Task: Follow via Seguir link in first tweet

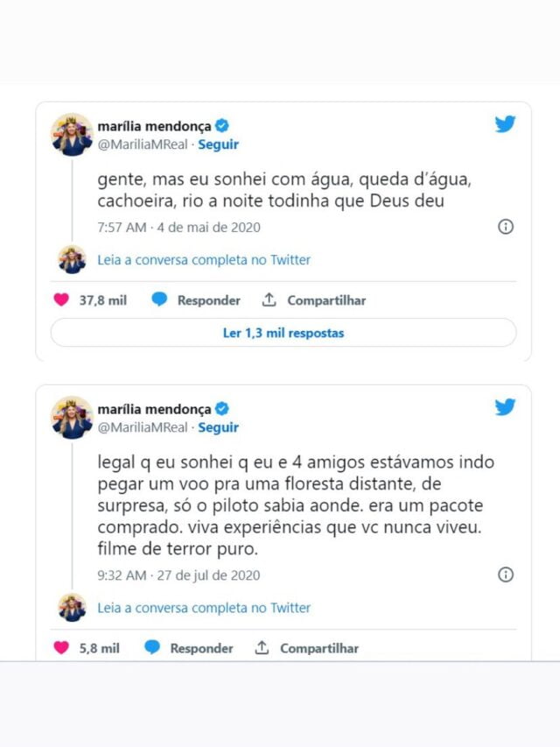Action: [x=218, y=144]
